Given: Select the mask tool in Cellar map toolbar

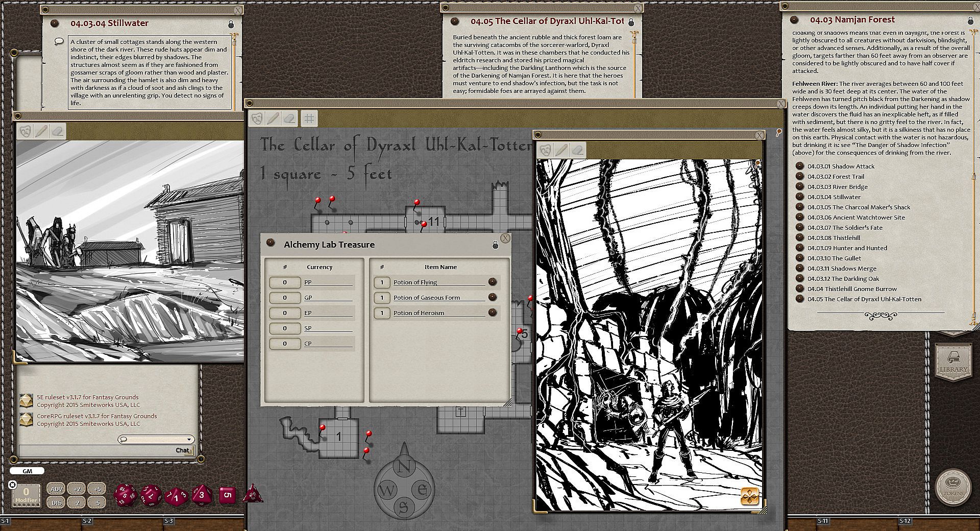Looking at the screenshot, I should [257, 118].
